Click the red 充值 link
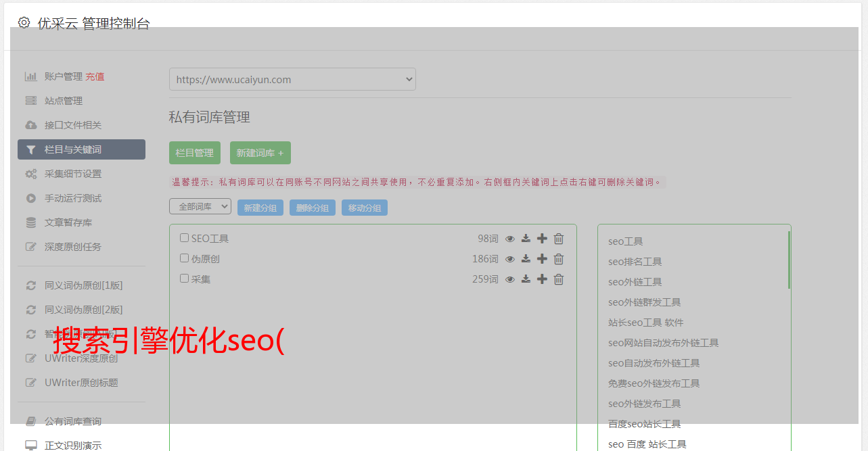 tap(95, 76)
